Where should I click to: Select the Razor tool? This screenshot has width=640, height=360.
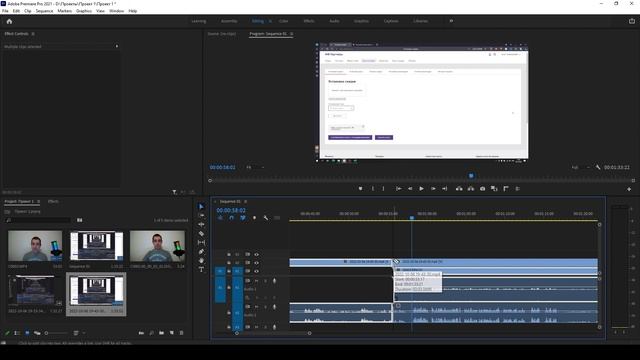pyautogui.click(x=201, y=233)
